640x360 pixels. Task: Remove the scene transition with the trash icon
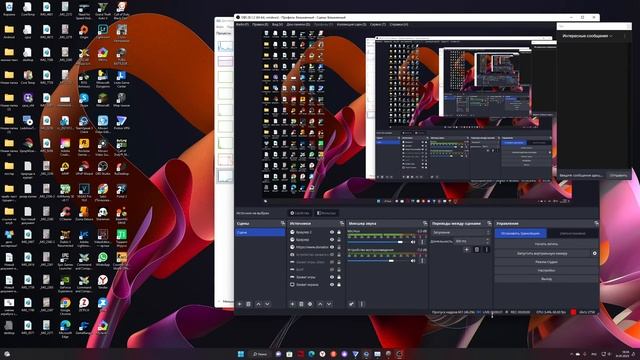pyautogui.click(x=477, y=249)
